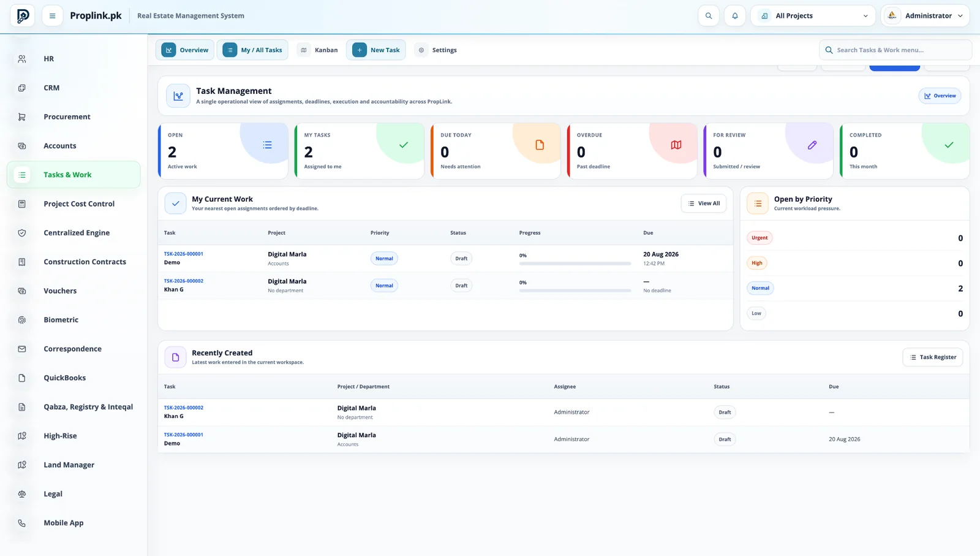The height and width of the screenshot is (556, 980).
Task: Click the My Tasks summary card
Action: 360,151
